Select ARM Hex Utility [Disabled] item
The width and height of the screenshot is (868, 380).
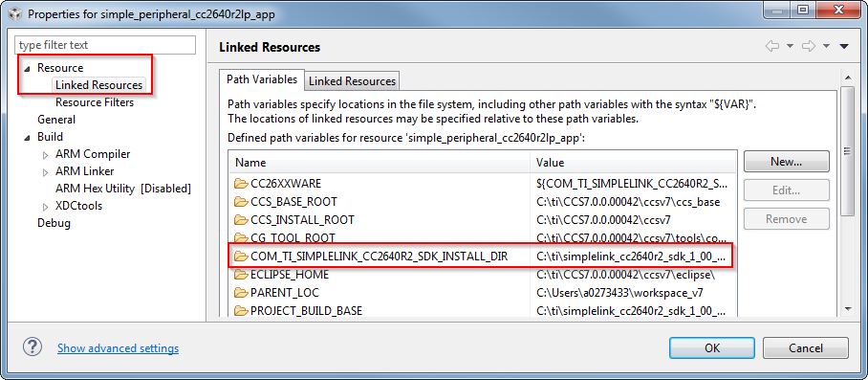tap(123, 189)
